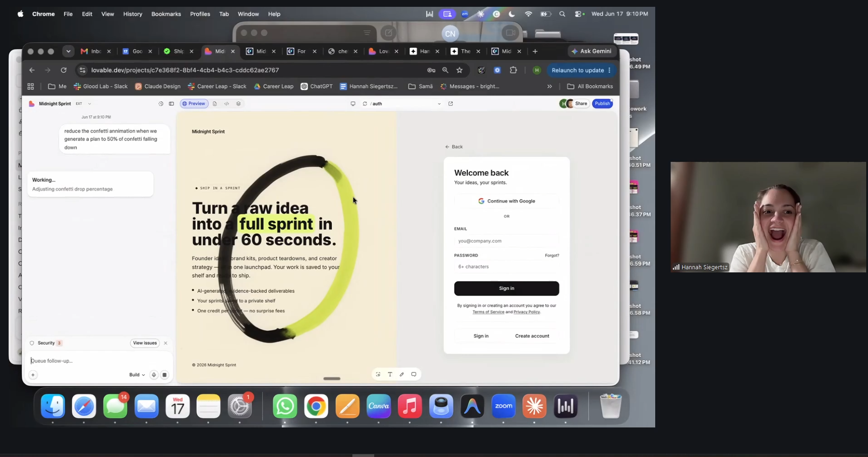Image resolution: width=868 pixels, height=457 pixels.
Task: Open the Chrome apps grid icon
Action: click(x=31, y=86)
